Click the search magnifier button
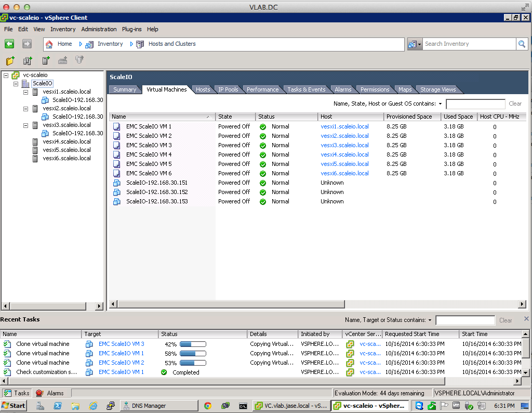This screenshot has width=532, height=413. 522,44
